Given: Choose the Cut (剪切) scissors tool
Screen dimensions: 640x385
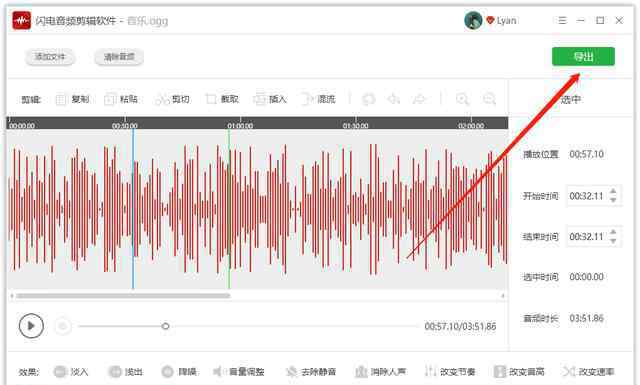Looking at the screenshot, I should coord(172,99).
